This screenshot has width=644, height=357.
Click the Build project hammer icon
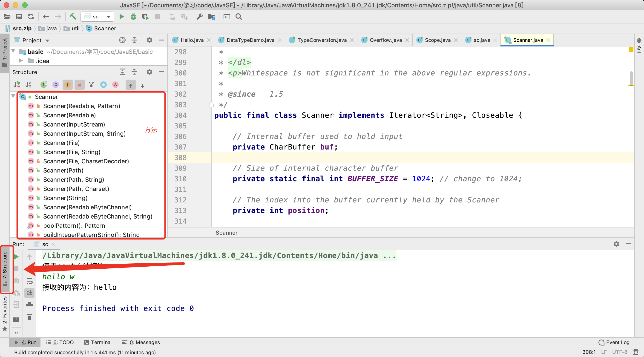(x=73, y=17)
